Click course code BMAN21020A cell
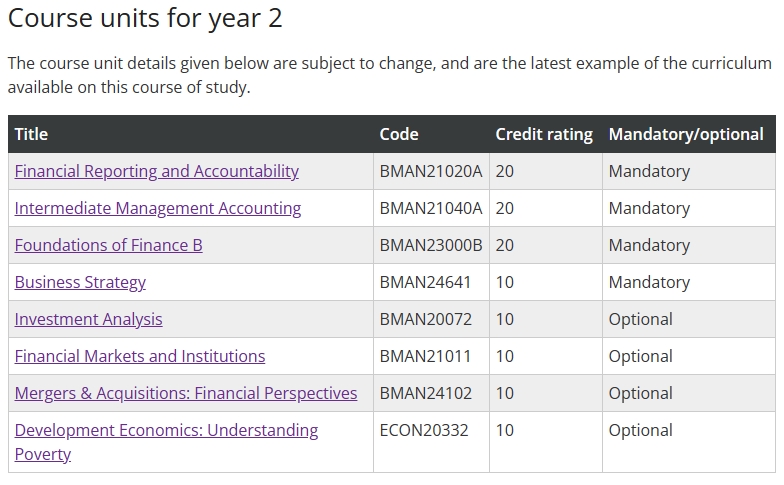784x485 pixels. (x=431, y=172)
